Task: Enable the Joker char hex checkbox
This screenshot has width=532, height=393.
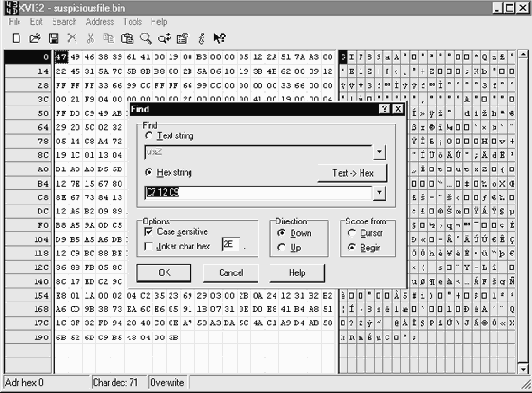Action: [x=148, y=246]
